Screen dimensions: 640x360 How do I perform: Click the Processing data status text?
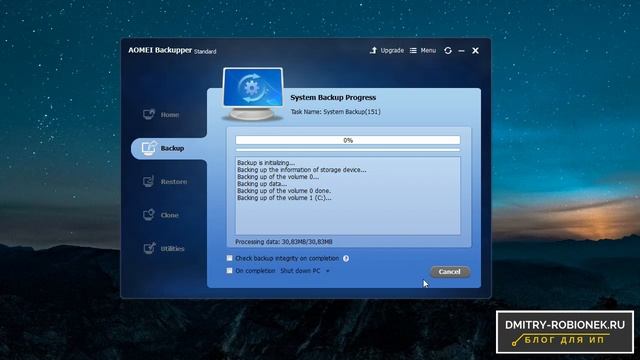tap(284, 242)
